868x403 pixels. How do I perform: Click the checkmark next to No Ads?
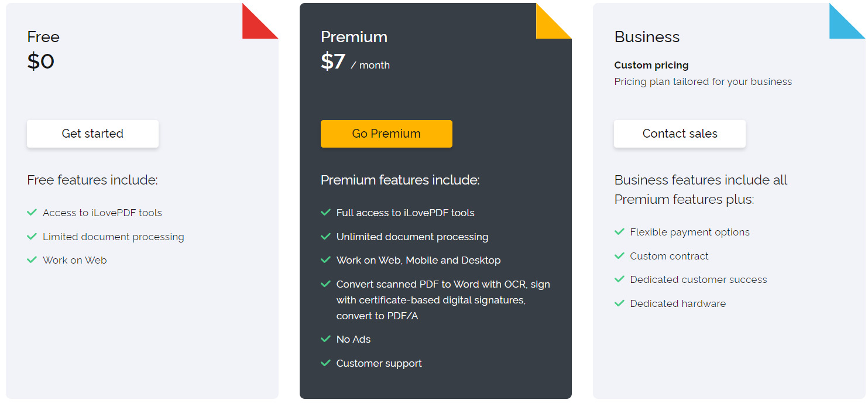326,339
